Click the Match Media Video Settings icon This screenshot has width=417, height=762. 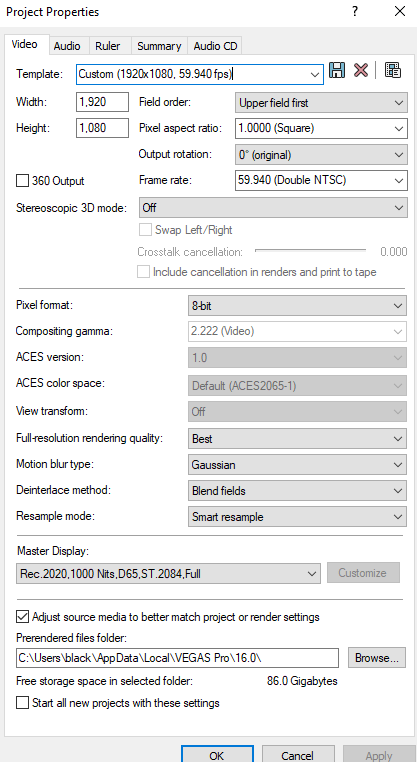[393, 70]
